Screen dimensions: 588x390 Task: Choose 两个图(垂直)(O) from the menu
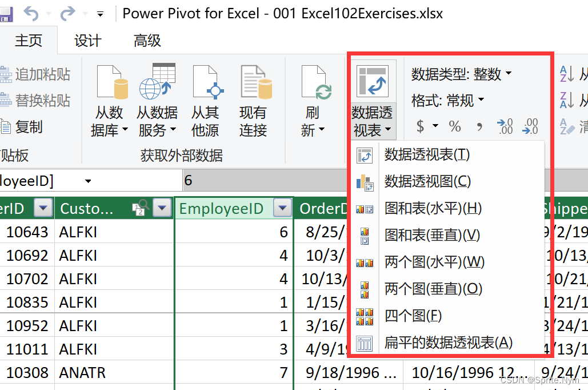coord(447,289)
